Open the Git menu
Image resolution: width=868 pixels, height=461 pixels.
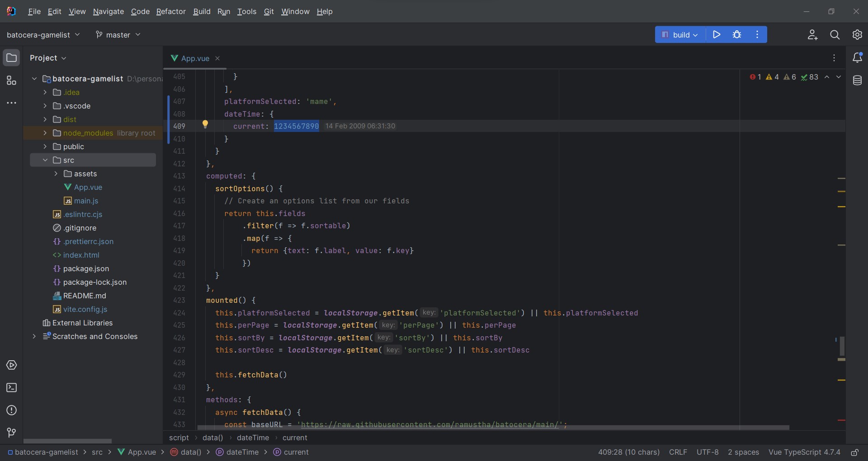[269, 11]
